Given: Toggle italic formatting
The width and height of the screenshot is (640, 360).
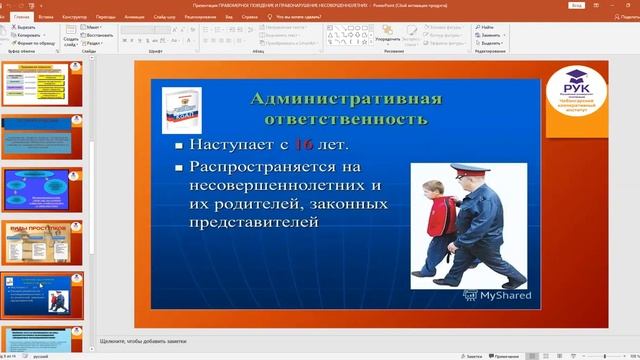Looking at the screenshot, I should click(132, 41).
